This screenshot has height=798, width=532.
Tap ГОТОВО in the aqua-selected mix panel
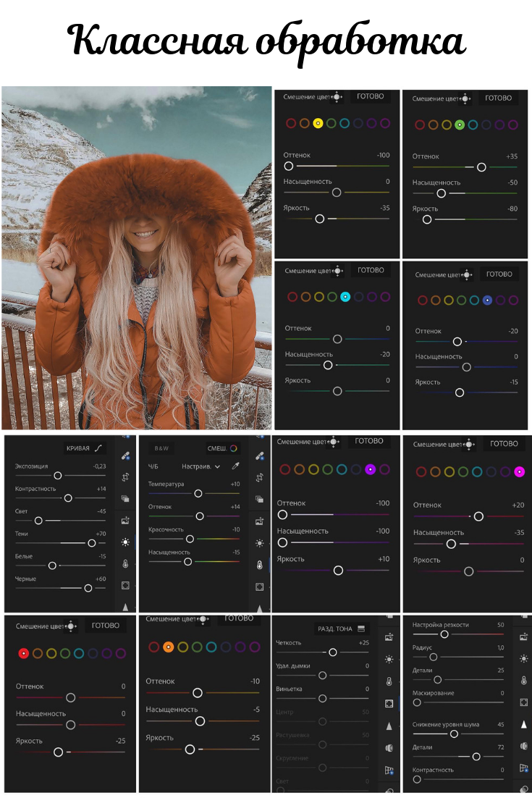[371, 269]
